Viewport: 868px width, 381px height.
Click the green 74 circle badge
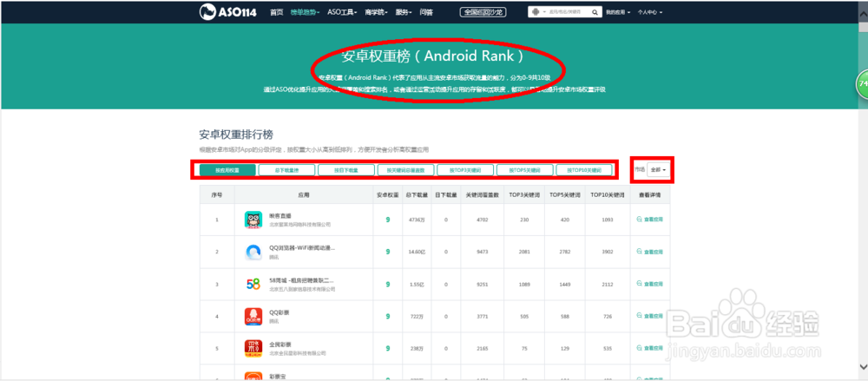click(x=862, y=84)
